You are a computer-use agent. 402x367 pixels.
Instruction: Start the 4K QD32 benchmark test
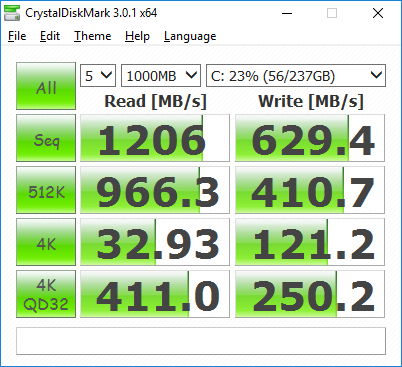click(46, 294)
